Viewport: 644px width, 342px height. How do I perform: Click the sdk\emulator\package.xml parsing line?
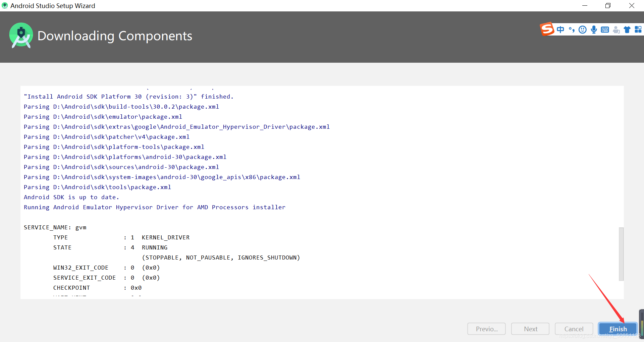tap(103, 117)
